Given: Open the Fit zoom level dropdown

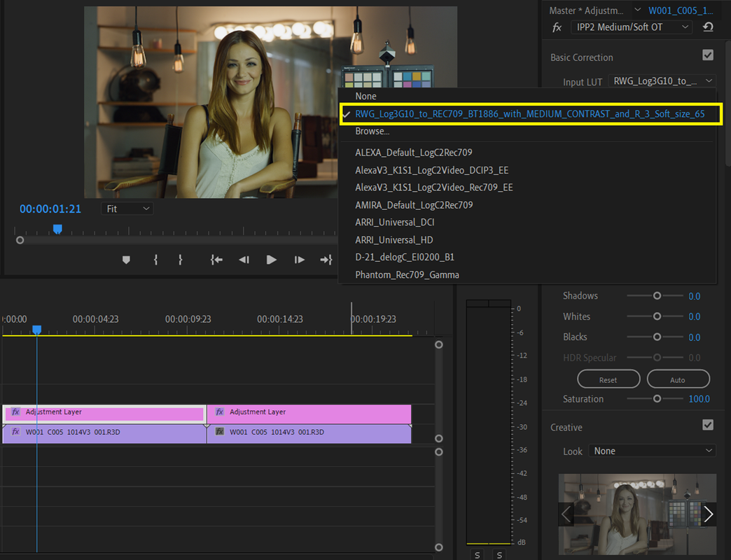Looking at the screenshot, I should click(x=127, y=209).
